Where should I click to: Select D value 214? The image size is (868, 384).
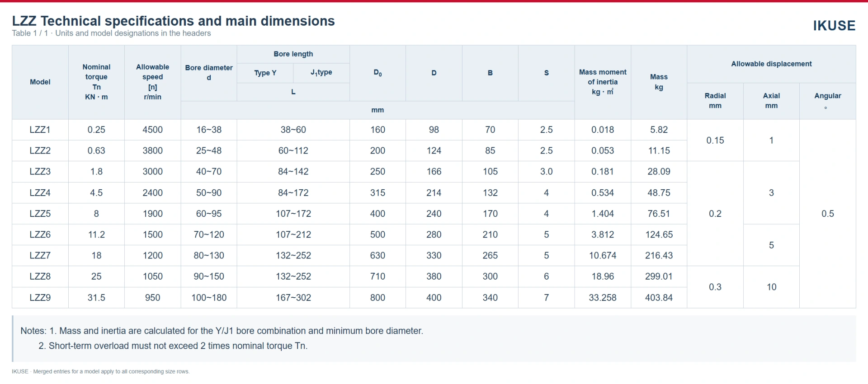coord(434,192)
